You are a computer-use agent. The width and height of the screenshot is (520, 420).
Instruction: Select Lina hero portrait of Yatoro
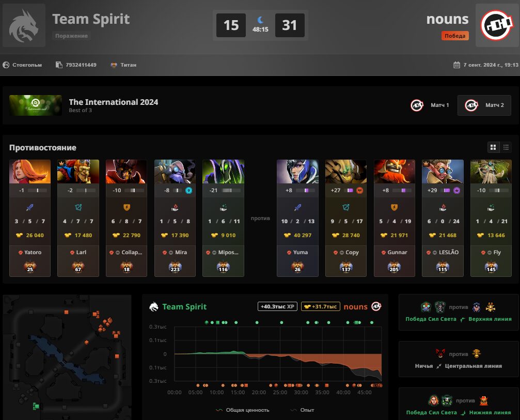click(x=30, y=172)
